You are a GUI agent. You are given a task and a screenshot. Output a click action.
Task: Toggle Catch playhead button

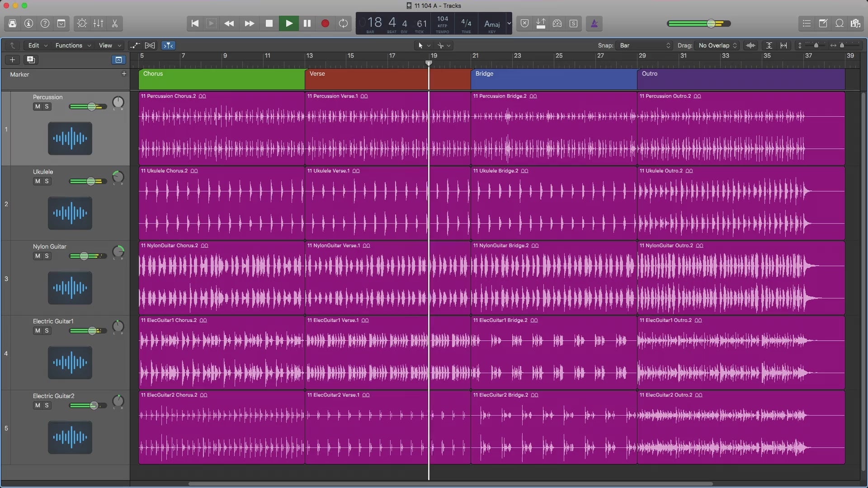tap(168, 46)
